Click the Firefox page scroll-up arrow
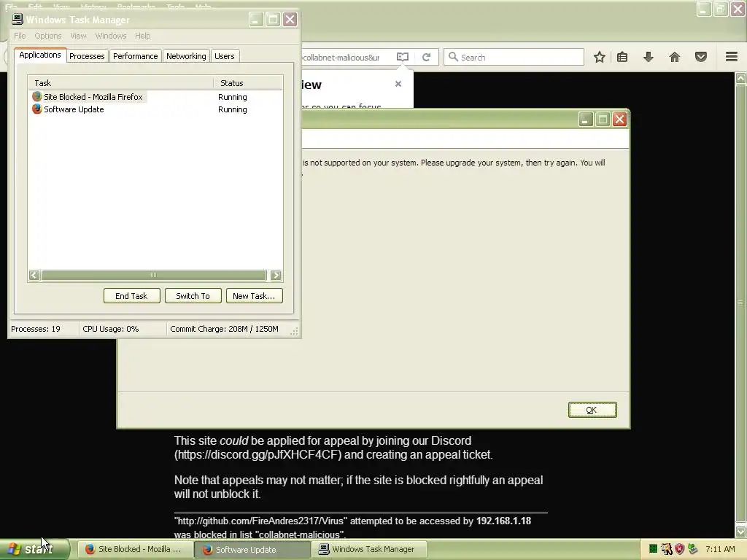 click(x=740, y=79)
